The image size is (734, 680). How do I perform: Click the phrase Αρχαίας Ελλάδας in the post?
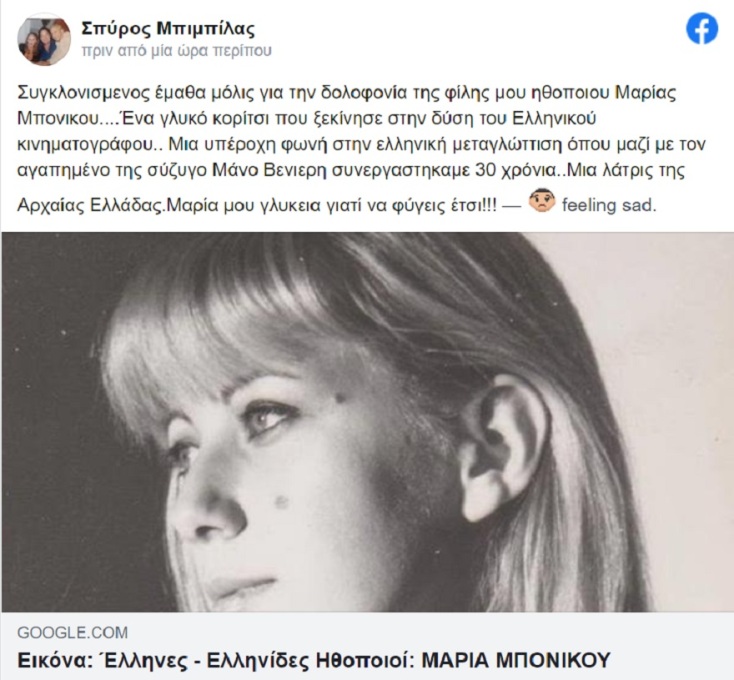(x=90, y=205)
